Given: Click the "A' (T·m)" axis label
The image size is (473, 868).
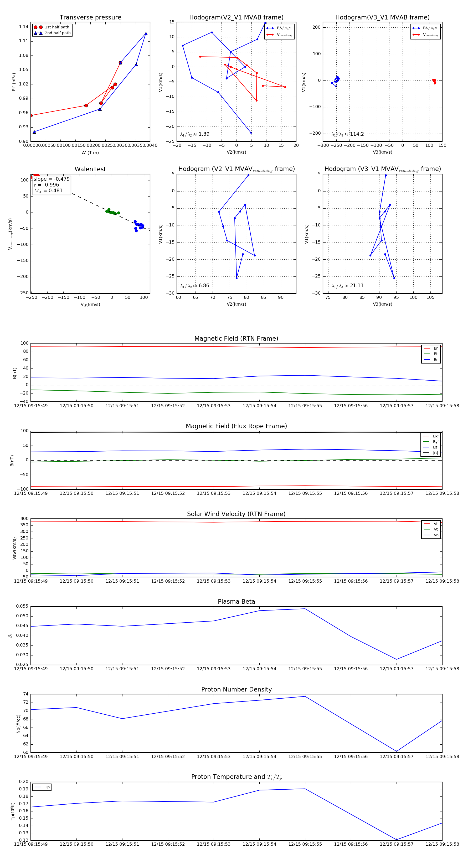Looking at the screenshot, I should 90,153.
